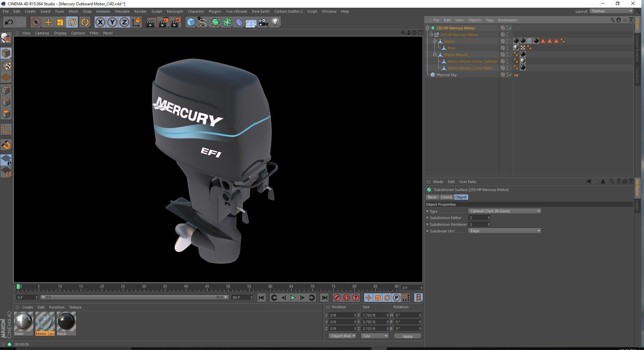The height and width of the screenshot is (350, 644).
Task: Open Subdivide UVs Edge dropdown
Action: click(504, 231)
